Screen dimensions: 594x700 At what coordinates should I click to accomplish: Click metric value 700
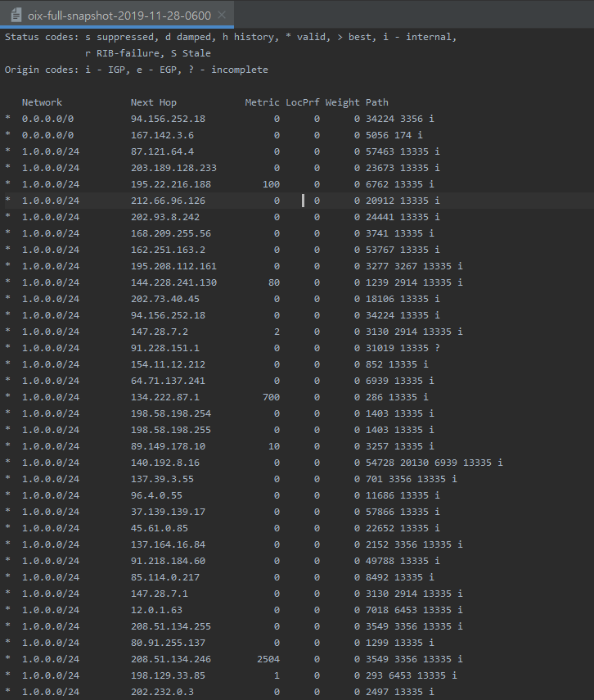271,397
